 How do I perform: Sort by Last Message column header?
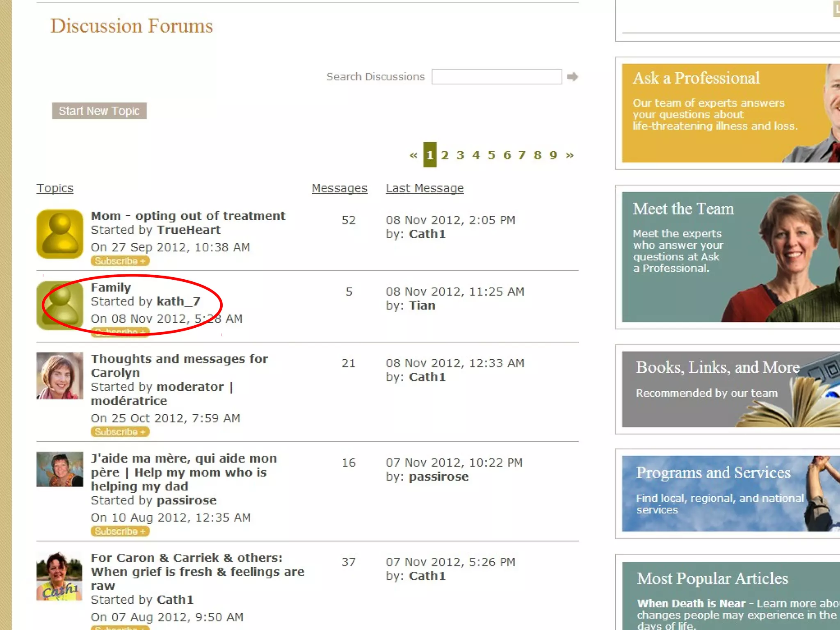pyautogui.click(x=425, y=188)
